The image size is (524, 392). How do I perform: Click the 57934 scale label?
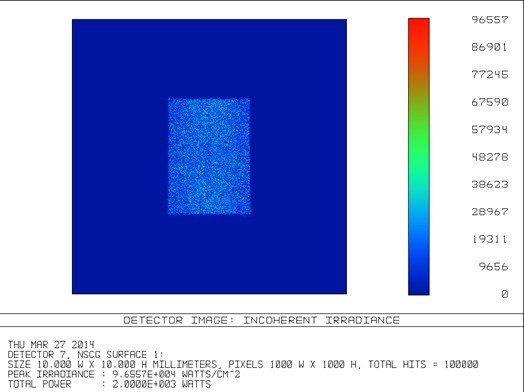tap(490, 129)
